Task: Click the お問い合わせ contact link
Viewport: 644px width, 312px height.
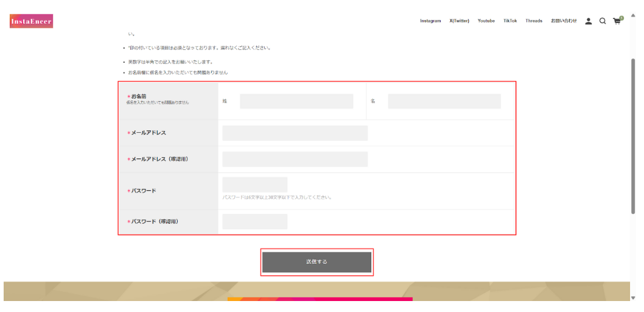Action: click(x=564, y=21)
